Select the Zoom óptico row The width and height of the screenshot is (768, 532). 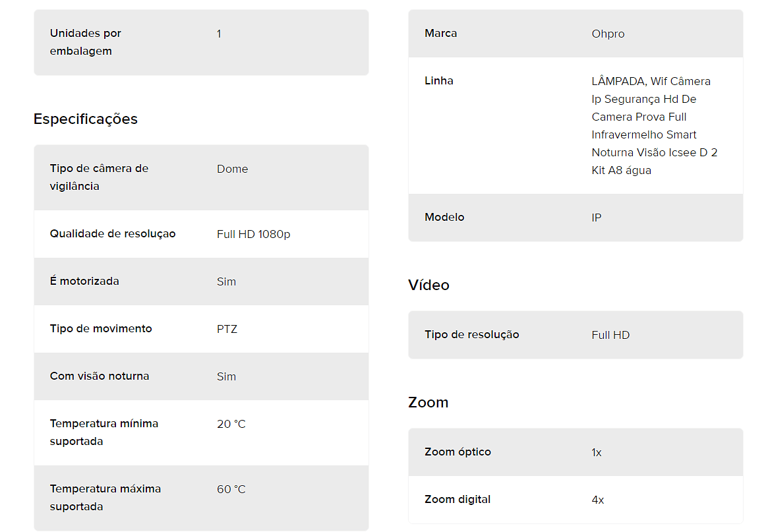click(576, 452)
